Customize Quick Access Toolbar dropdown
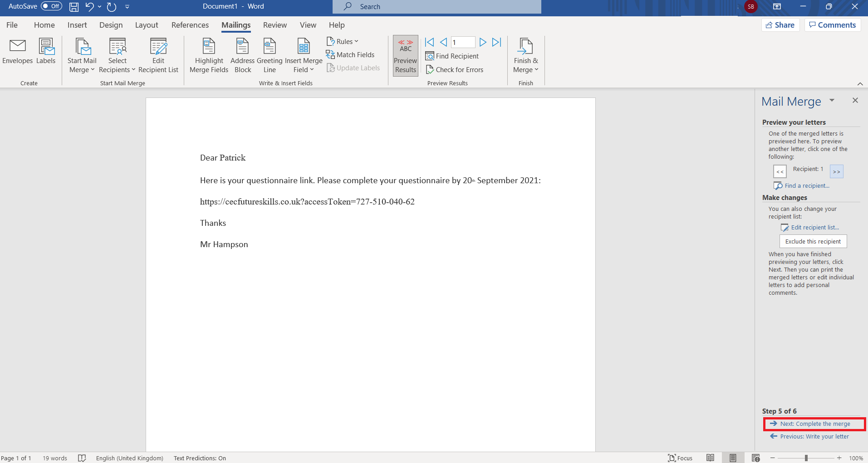This screenshot has width=868, height=463. [127, 7]
